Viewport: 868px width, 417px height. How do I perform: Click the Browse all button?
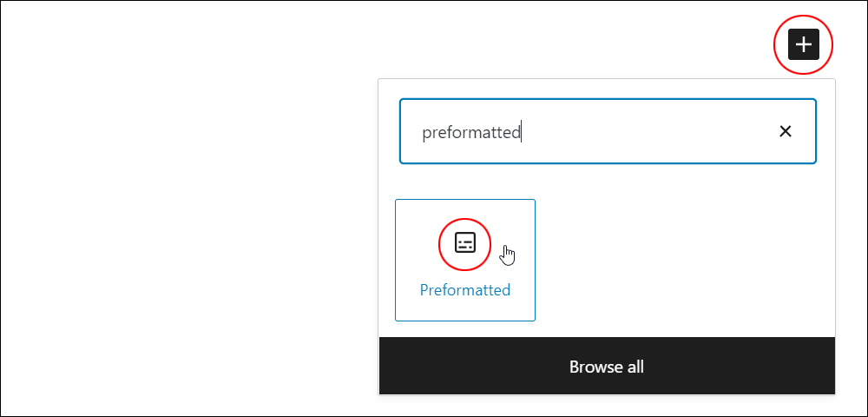pos(607,366)
